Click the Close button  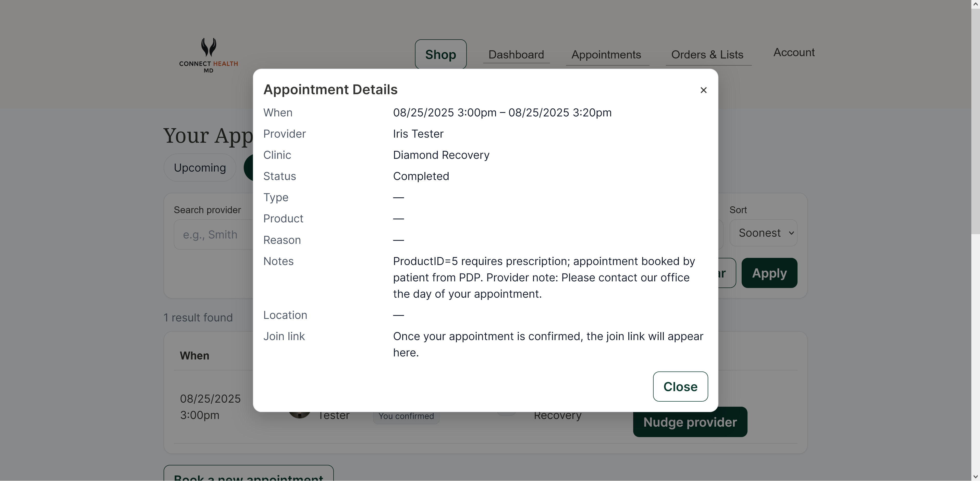point(680,386)
